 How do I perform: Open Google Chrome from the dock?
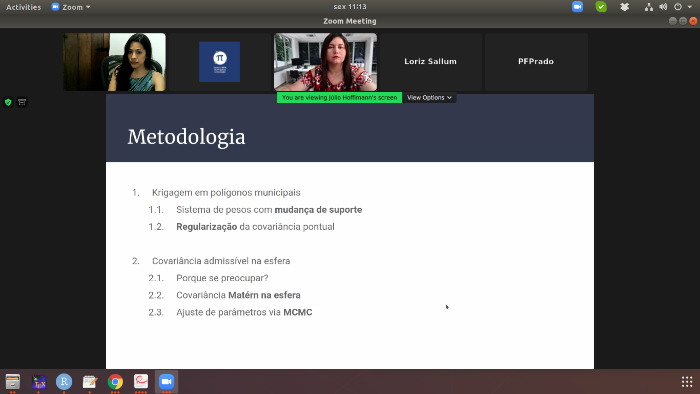click(x=115, y=382)
